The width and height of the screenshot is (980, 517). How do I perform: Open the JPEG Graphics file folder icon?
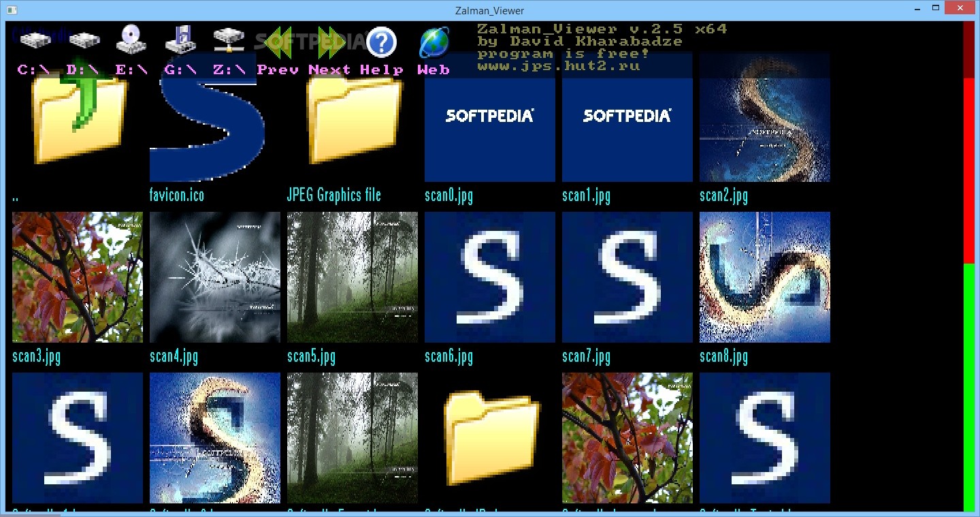353,117
